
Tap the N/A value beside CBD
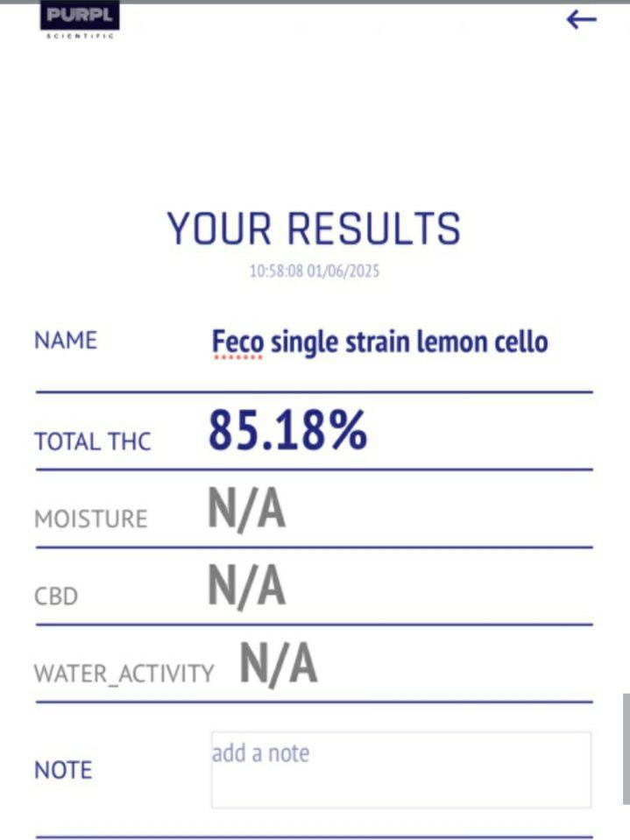pyautogui.click(x=246, y=587)
